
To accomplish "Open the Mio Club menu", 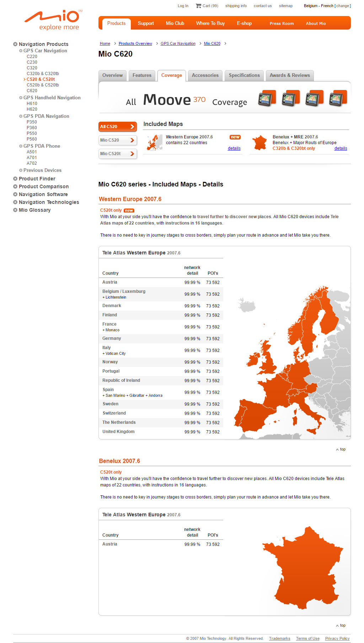I will pos(175,23).
